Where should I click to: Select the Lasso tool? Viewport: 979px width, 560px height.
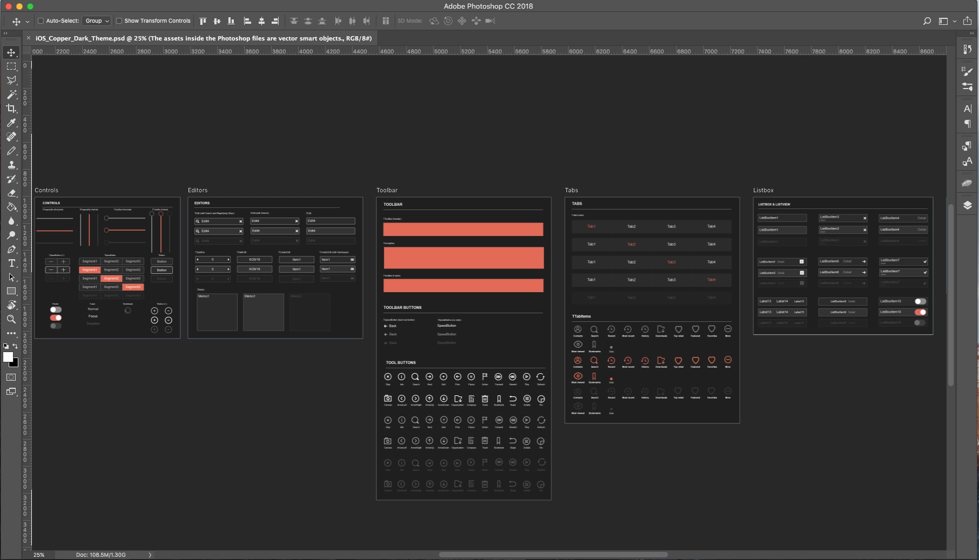pos(11,80)
